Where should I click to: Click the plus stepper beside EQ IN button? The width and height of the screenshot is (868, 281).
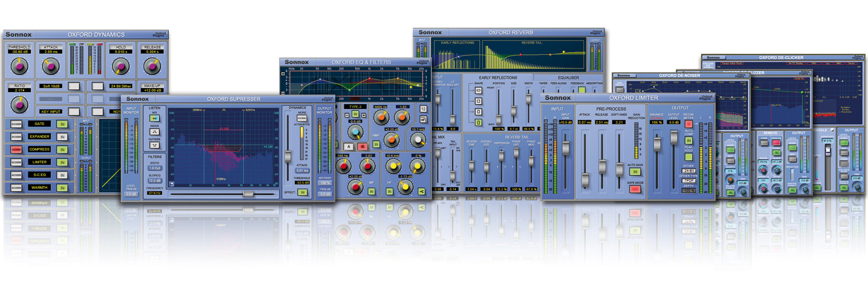pos(364,116)
